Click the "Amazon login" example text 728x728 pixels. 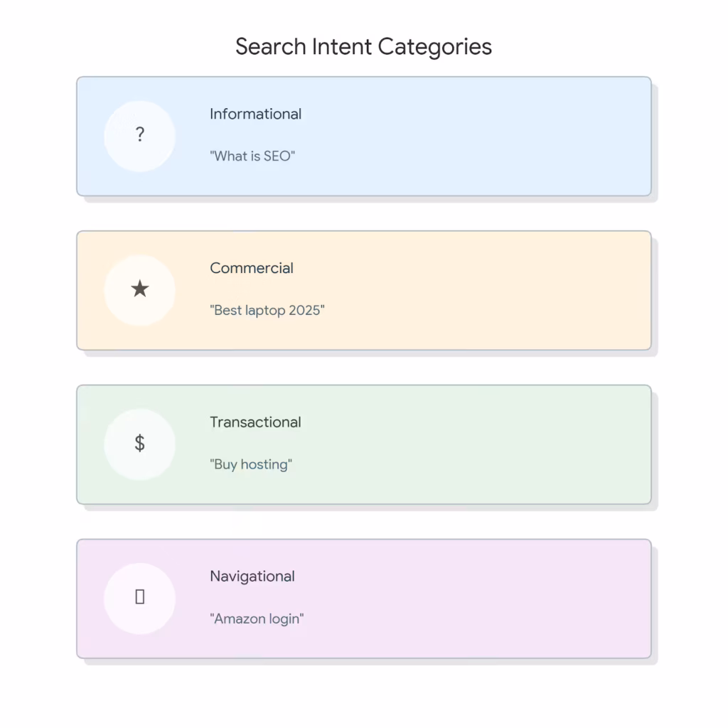coord(257,619)
